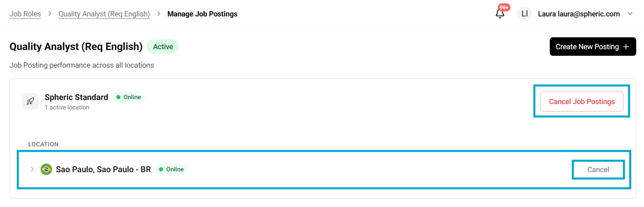This screenshot has height=207, width=644.
Task: Go to Job Roles breadcrumb
Action: click(25, 14)
